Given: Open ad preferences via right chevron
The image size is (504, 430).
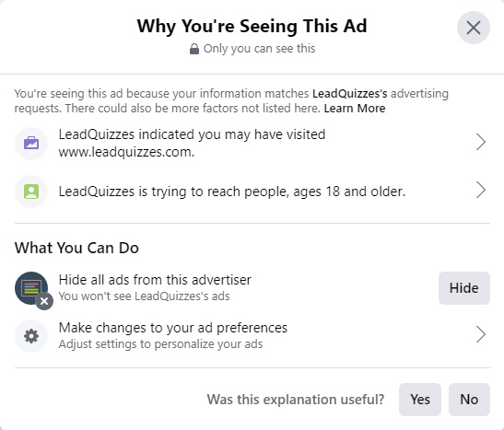Looking at the screenshot, I should coord(481,334).
